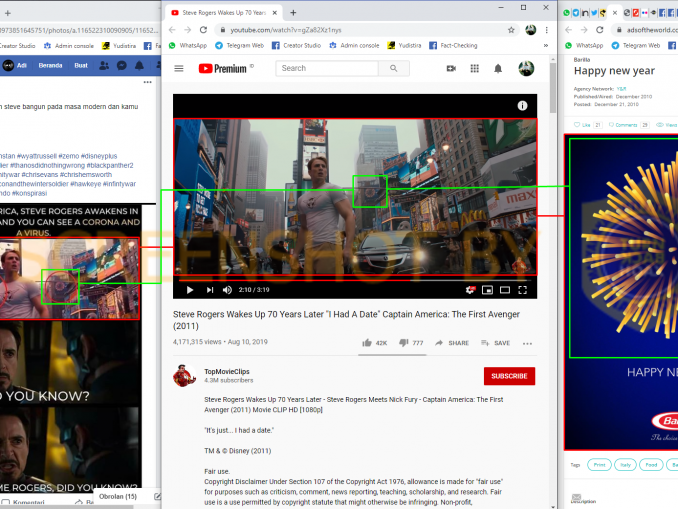Open the TopMovieClips channel name link

[x=227, y=371]
